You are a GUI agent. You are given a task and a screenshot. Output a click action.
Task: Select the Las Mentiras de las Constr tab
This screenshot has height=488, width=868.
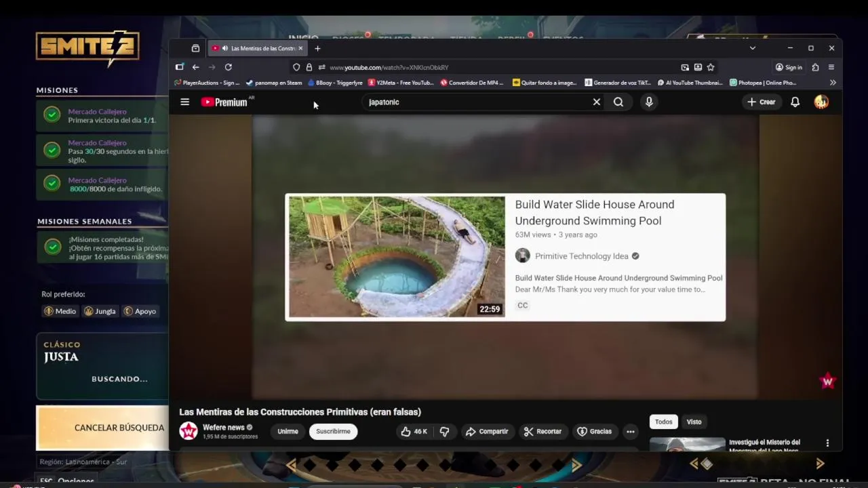tap(258, 48)
